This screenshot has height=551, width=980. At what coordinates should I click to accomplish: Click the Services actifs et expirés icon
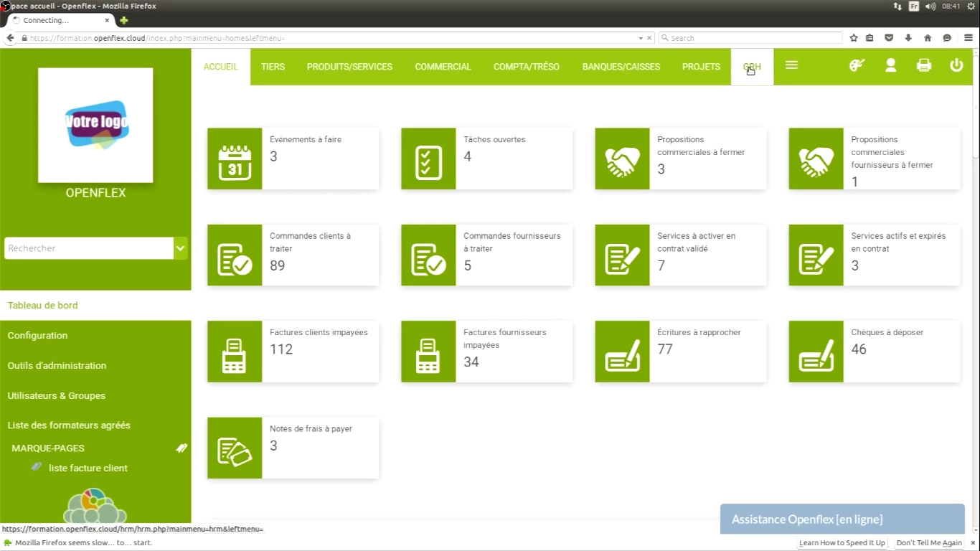[816, 255]
